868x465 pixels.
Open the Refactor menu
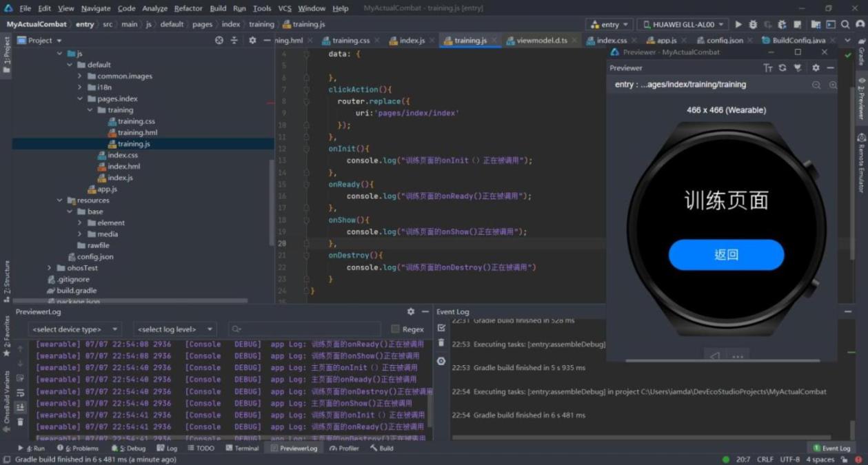pyautogui.click(x=188, y=8)
